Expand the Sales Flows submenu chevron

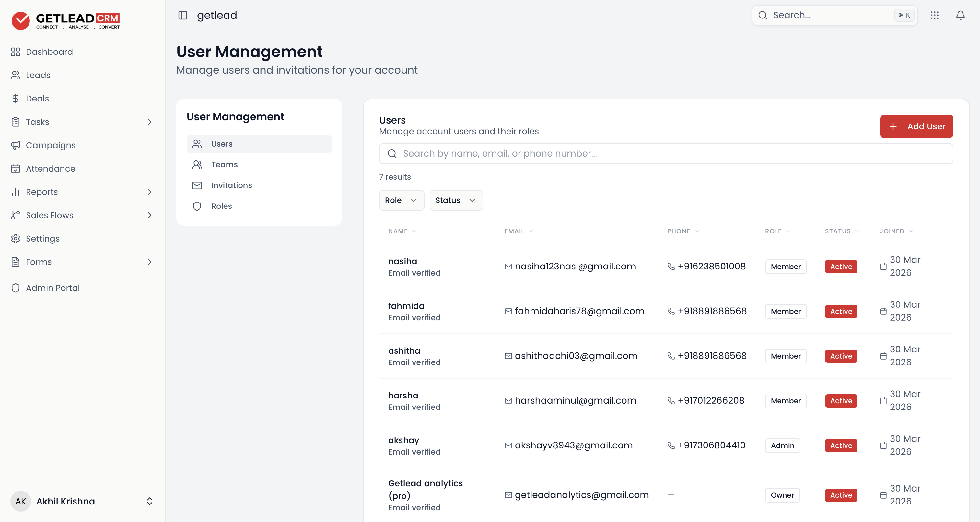click(x=149, y=215)
